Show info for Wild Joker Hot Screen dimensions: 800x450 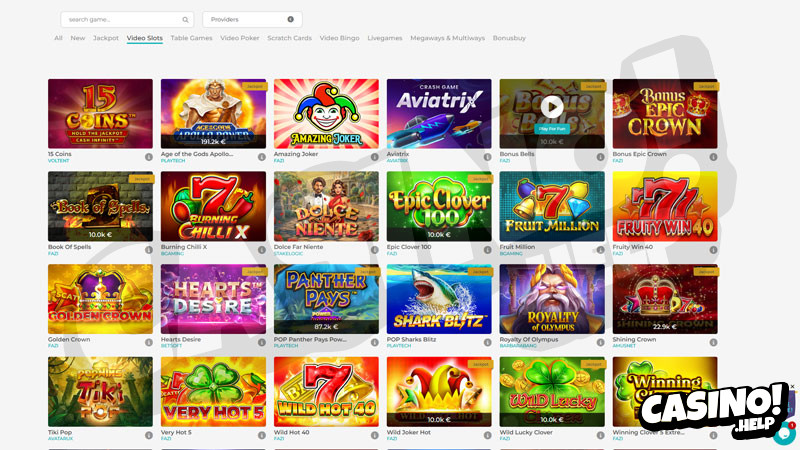[x=488, y=435]
